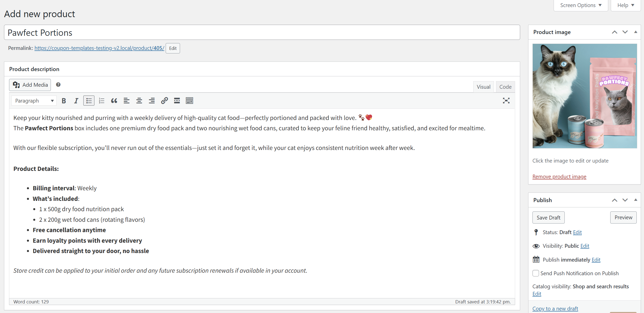Click the Save Draft button
The height and width of the screenshot is (313, 644).
click(x=548, y=217)
